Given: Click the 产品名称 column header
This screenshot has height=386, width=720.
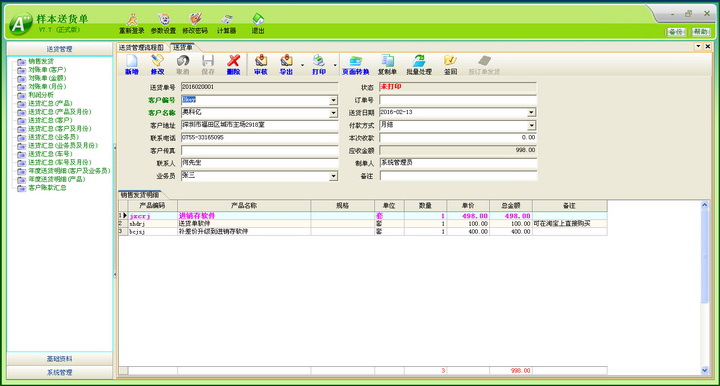Looking at the screenshot, I should click(244, 206).
